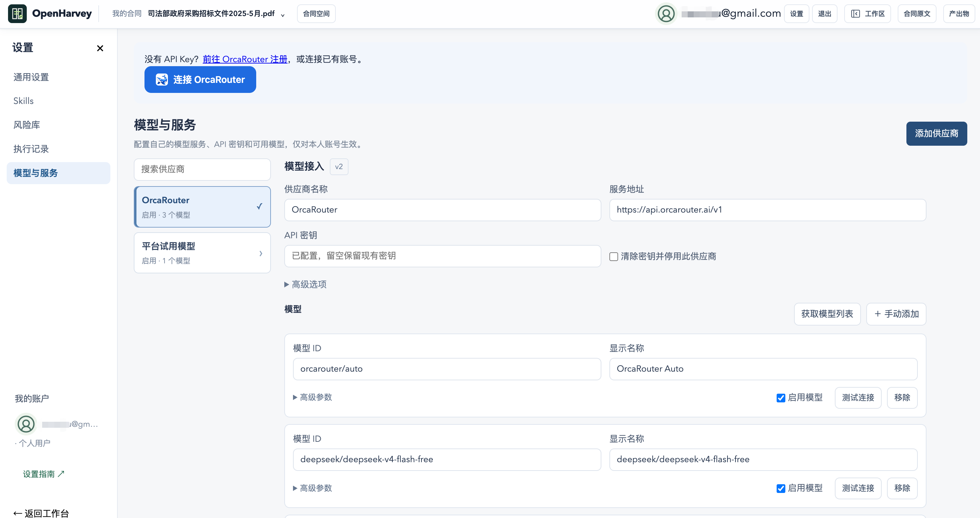Select the OrcaRouter provider card
This screenshot has height=518, width=980.
coord(202,207)
